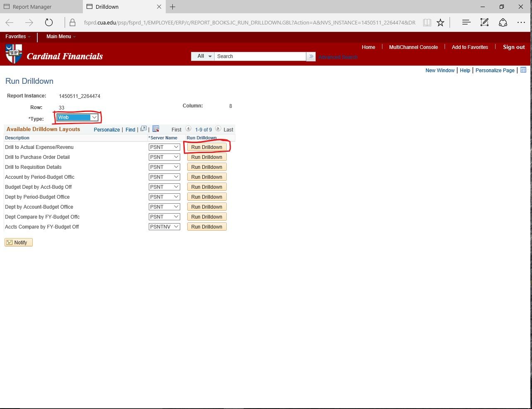Viewport: 532px width, 409px height.
Task: Open server dropdown for Drill to Purchase Order Detail
Action: (164, 157)
